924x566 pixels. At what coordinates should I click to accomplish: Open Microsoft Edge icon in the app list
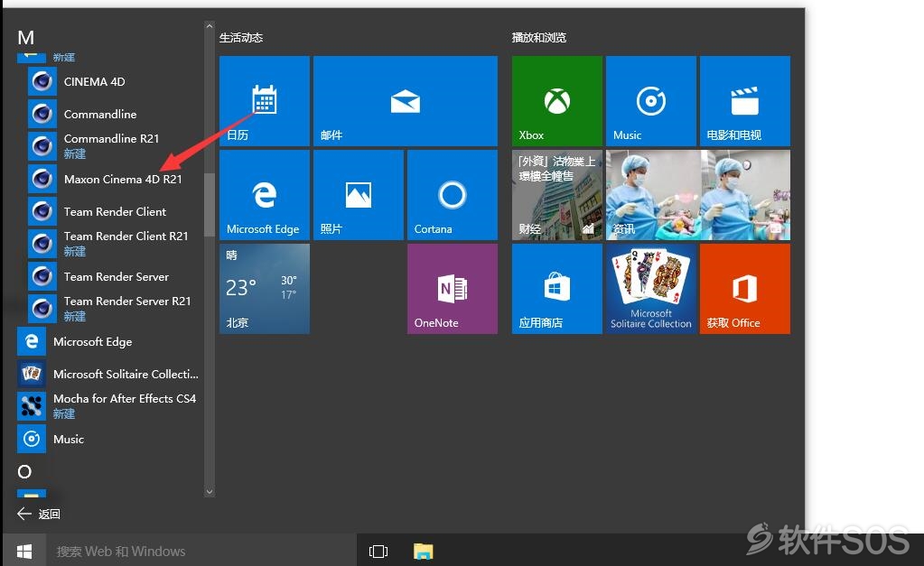[32, 341]
